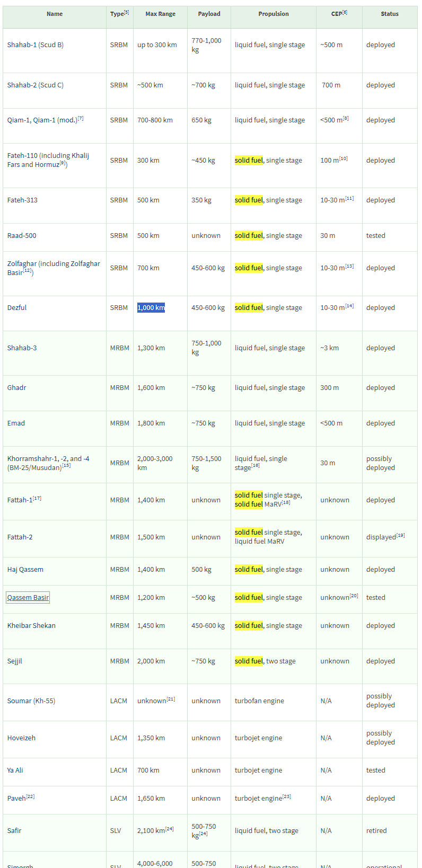Open the Safir launch vehicle link
Viewport: 422px width, 868px height.
pos(14,831)
